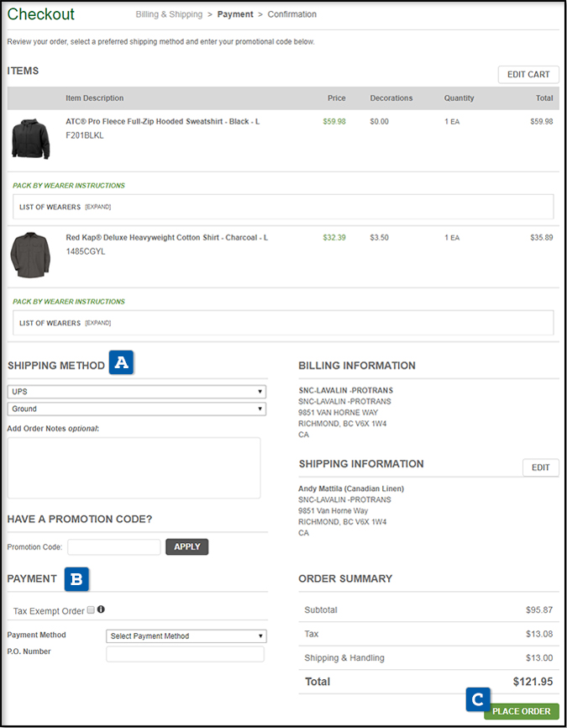Image resolution: width=567 pixels, height=728 pixels.
Task: Expand the cotton shirt's List of Wearers
Action: click(97, 323)
